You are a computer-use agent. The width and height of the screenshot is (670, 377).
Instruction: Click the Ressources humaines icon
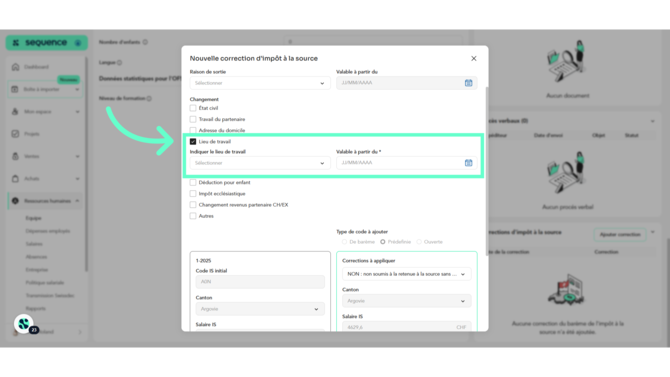[15, 200]
